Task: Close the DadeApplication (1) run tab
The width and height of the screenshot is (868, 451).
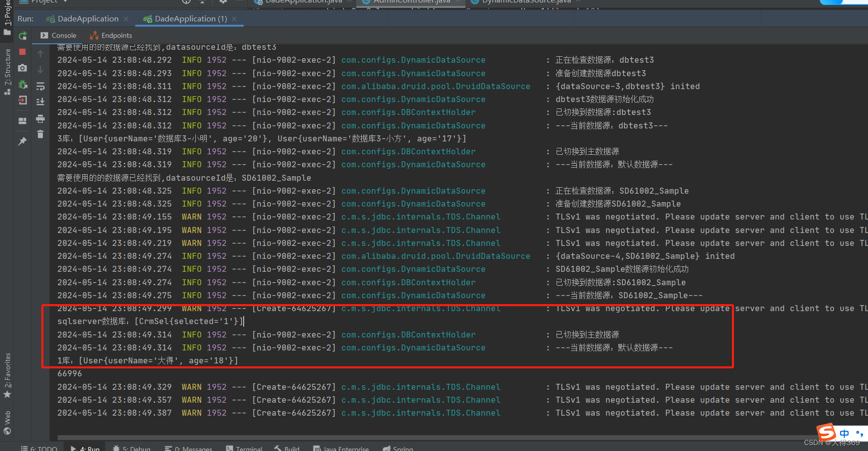Action: (234, 19)
